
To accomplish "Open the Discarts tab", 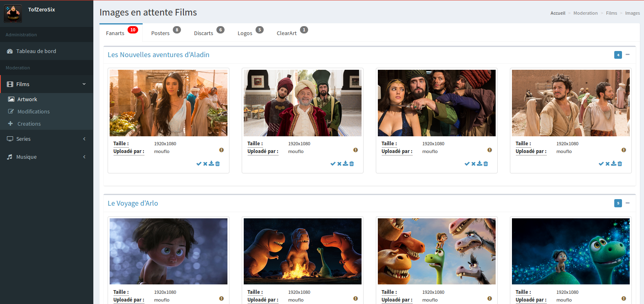I will [x=203, y=33].
